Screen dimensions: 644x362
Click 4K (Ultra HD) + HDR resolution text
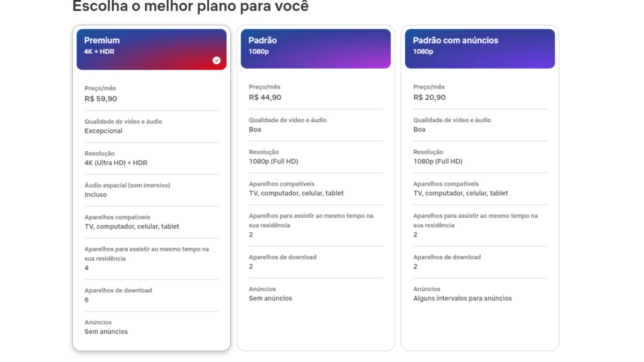pyautogui.click(x=116, y=163)
